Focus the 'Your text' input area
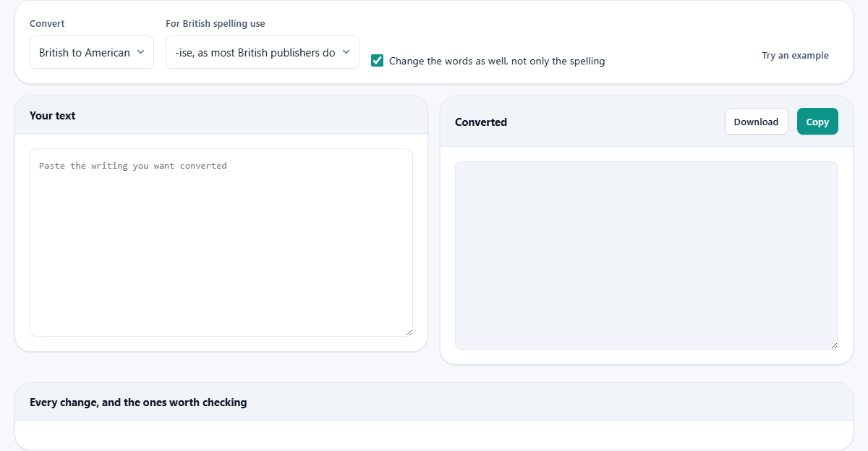 [x=221, y=243]
